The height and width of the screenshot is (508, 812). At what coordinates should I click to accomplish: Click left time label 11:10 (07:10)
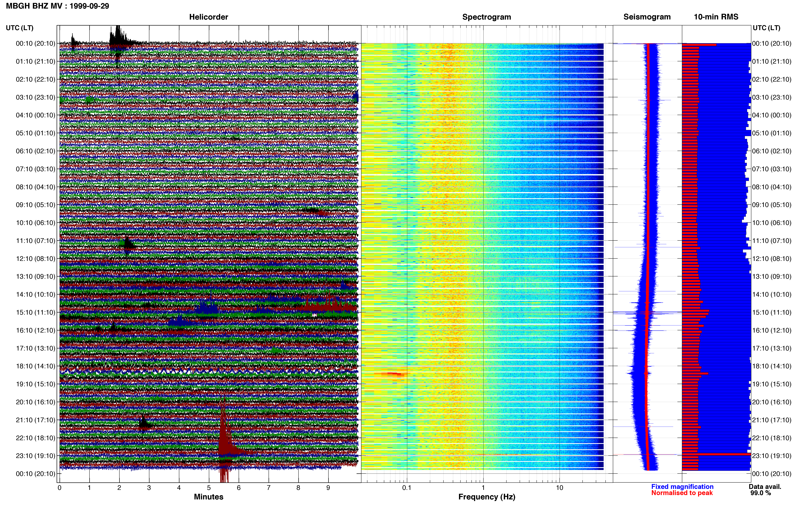[36, 240]
